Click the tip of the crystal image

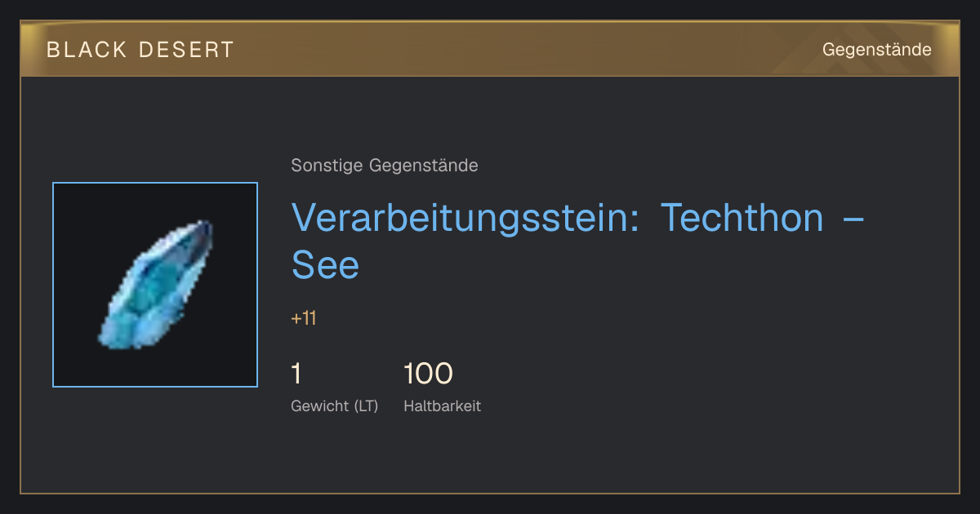click(207, 224)
